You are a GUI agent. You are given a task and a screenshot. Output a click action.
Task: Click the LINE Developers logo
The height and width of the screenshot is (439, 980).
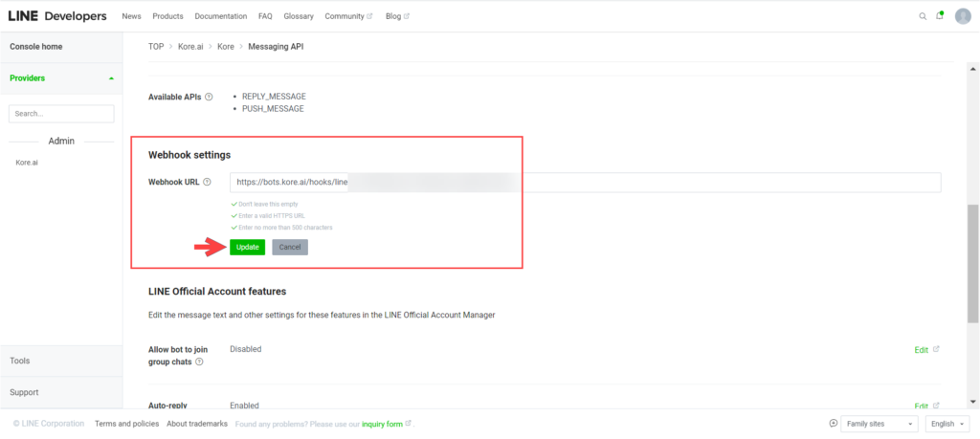click(x=57, y=16)
